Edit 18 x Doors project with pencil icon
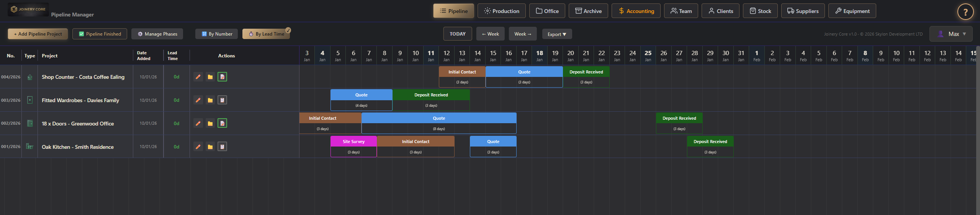The height and width of the screenshot is (215, 980). (x=198, y=124)
